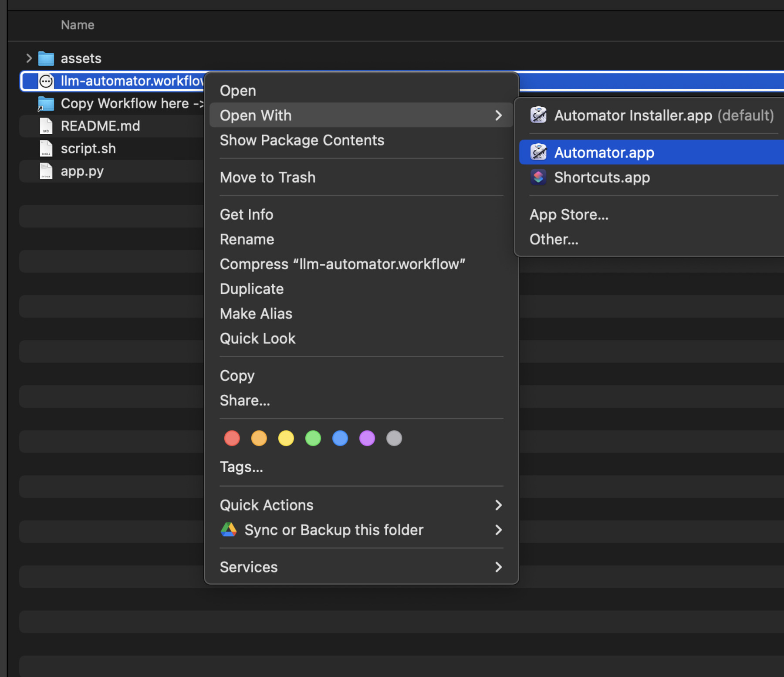Image resolution: width=784 pixels, height=677 pixels.
Task: Click the Automator Installer.app icon
Action: point(538,115)
